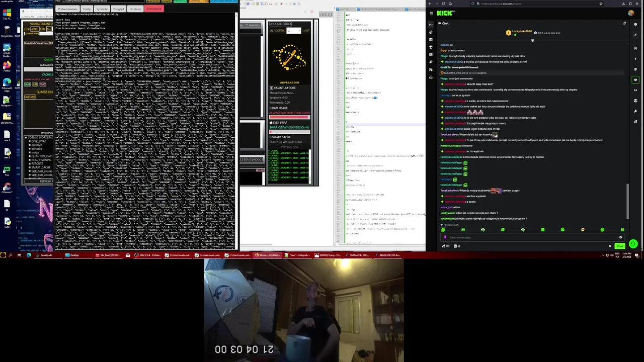The height and width of the screenshot is (362, 644).
Task: Open Recycle Bin desktop icon
Action: [7, 31]
